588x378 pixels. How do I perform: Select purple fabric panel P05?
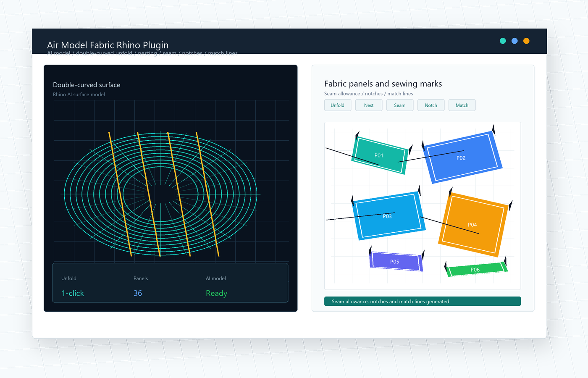coord(396,261)
